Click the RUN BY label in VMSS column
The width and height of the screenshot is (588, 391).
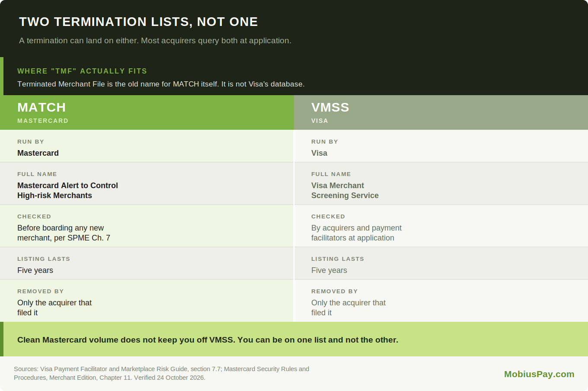[325, 141]
